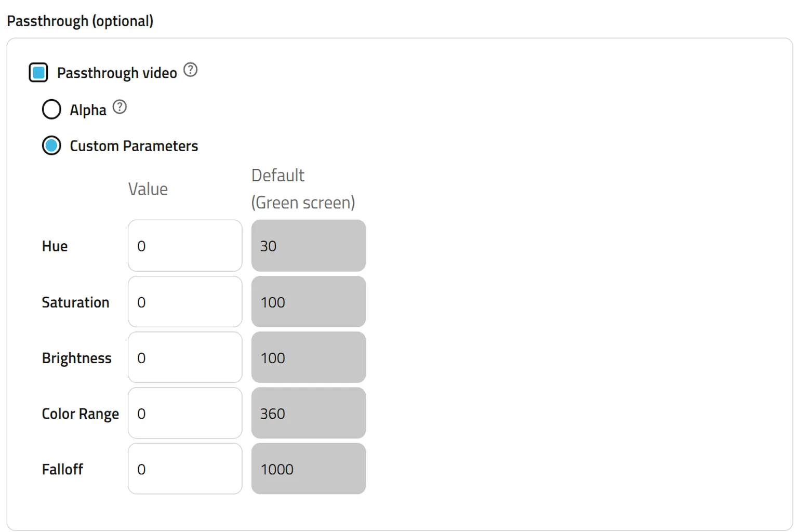Image resolution: width=798 pixels, height=532 pixels.
Task: Click the Color Range row label
Action: click(x=81, y=414)
